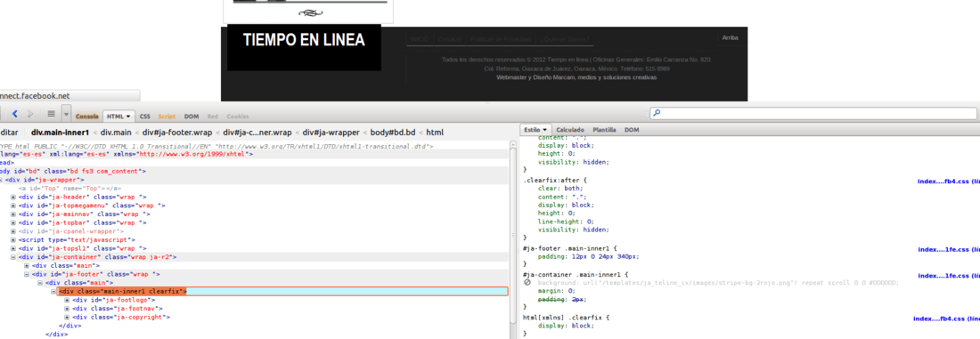
Task: Open the index....fb4.css link beside .clearfix:after
Action: 949,182
